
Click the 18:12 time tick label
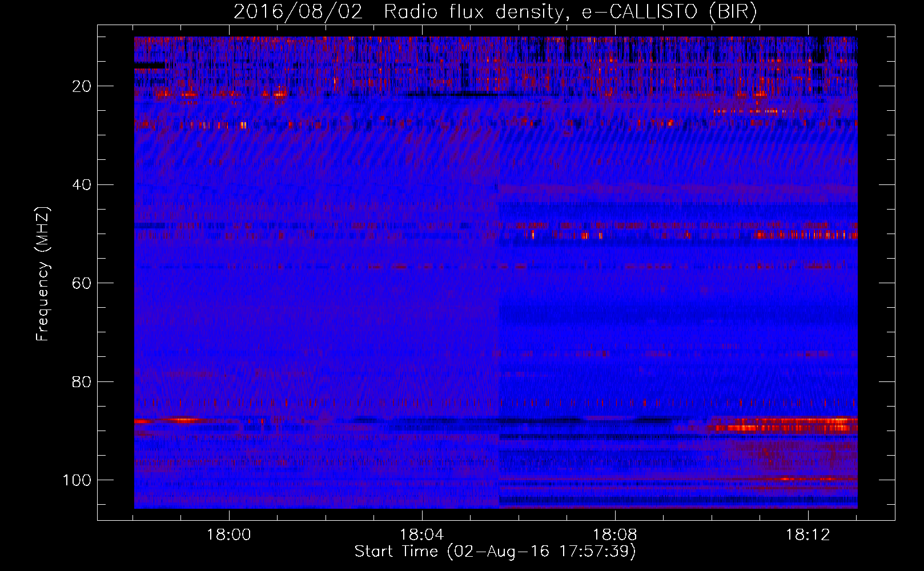click(x=808, y=535)
